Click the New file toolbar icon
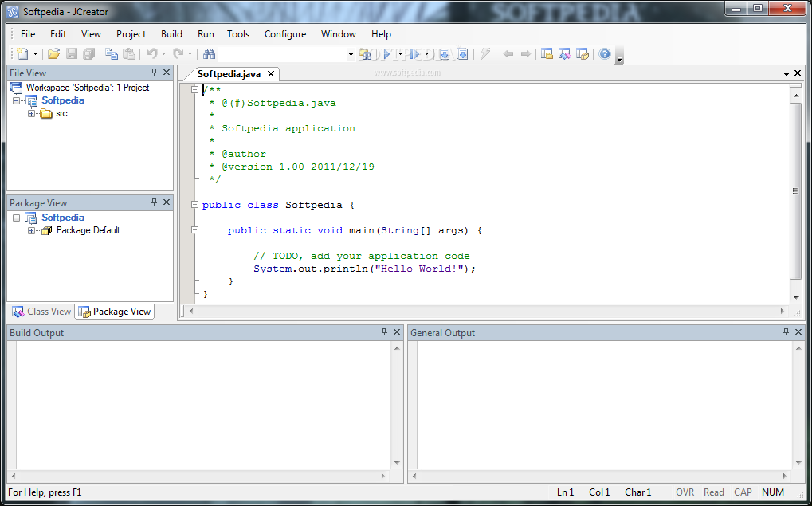This screenshot has height=506, width=812. coord(22,53)
